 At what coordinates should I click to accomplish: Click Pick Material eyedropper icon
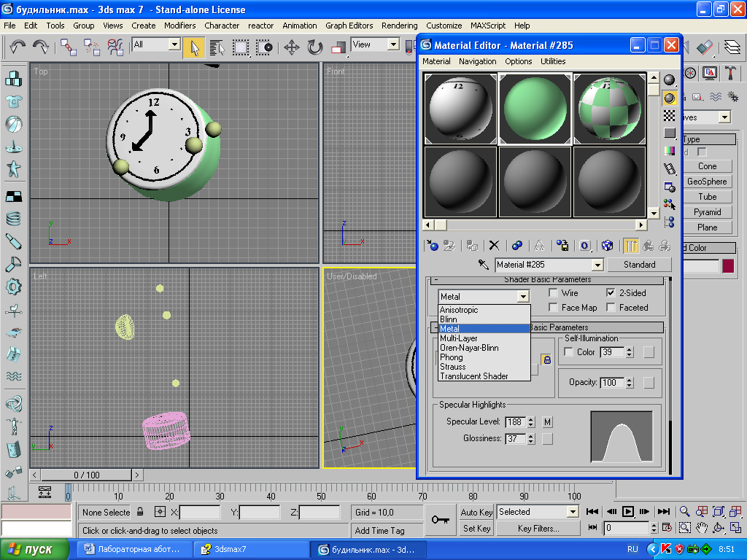pos(483,264)
